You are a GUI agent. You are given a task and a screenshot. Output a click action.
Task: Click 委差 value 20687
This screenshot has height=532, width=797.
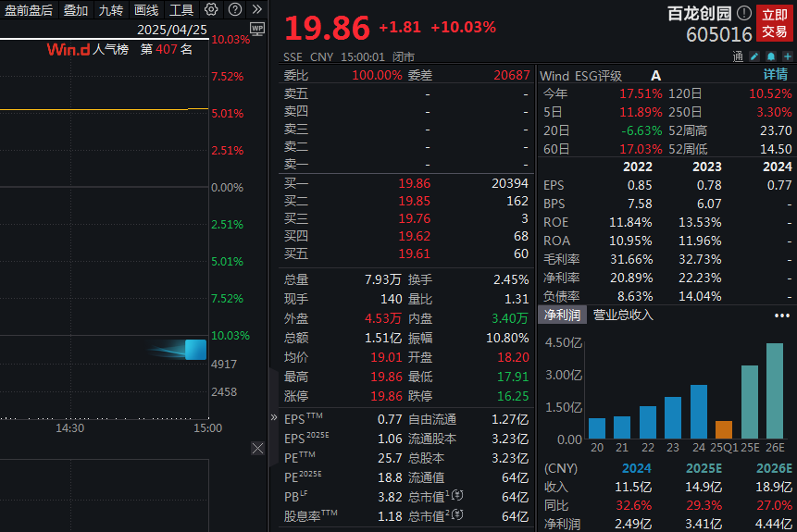pos(512,75)
